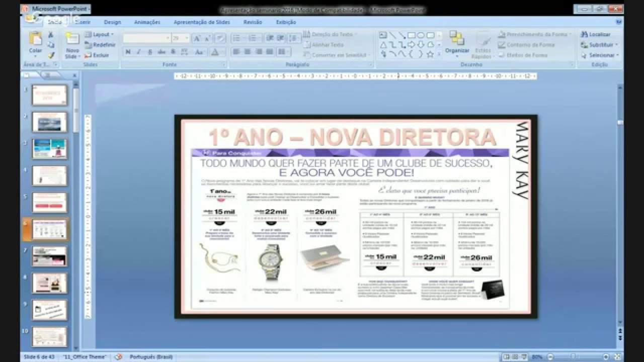Switch to Normal view in status bar
The height and width of the screenshot is (362, 644).
click(x=506, y=356)
